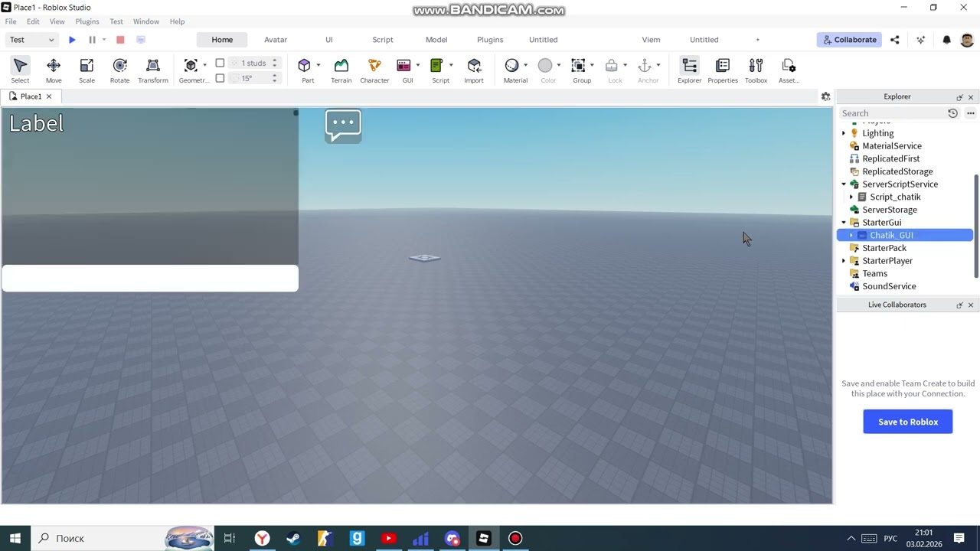Switch to the Script ribbon tab
The height and width of the screenshot is (551, 980).
pyautogui.click(x=383, y=40)
